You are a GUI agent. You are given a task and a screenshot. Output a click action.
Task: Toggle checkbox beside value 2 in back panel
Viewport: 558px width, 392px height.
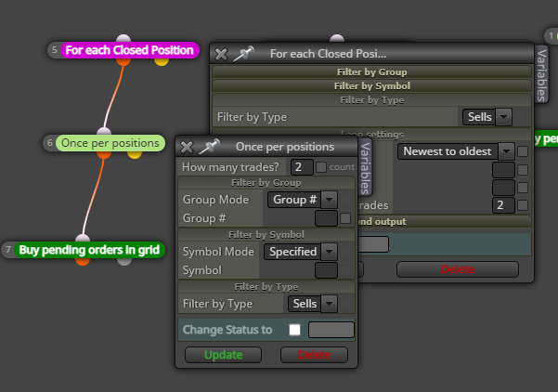click(x=523, y=205)
